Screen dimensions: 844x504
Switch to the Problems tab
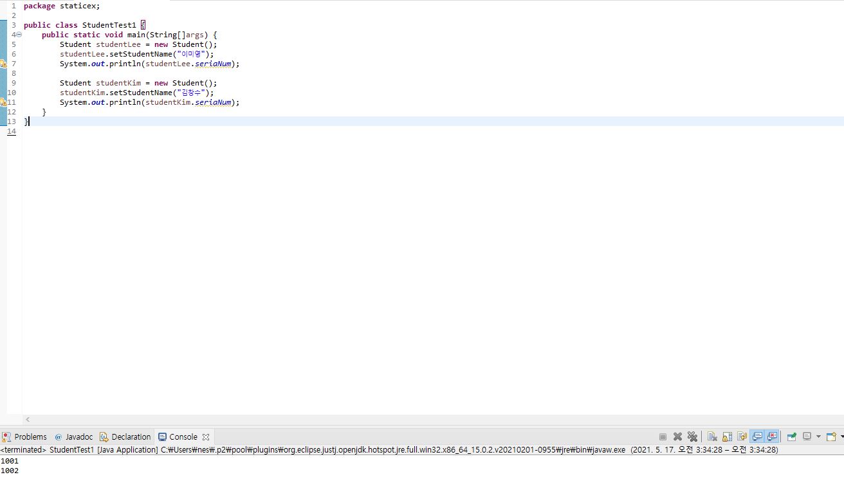click(x=24, y=437)
